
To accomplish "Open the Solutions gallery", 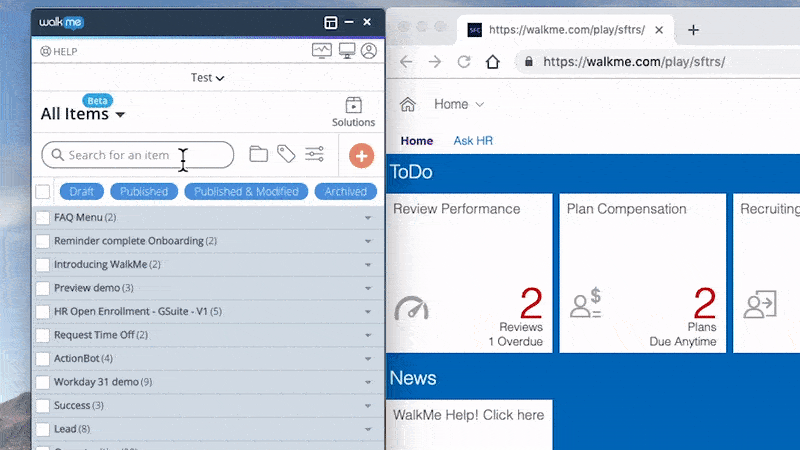I will [353, 112].
